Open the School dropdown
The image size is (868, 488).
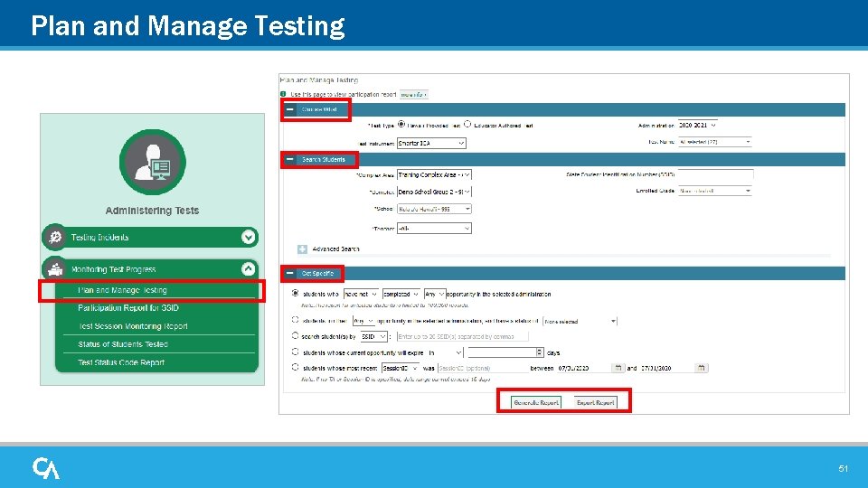point(434,209)
